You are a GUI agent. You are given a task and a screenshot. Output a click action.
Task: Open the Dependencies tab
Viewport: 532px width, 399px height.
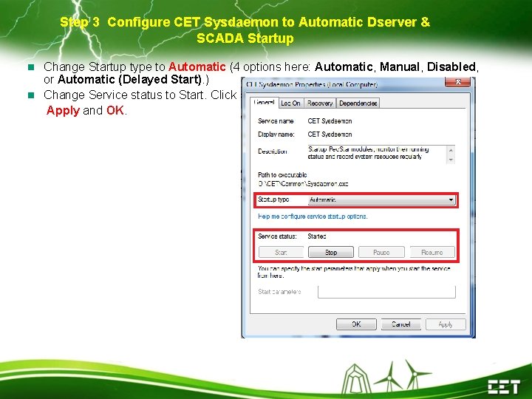pyautogui.click(x=358, y=103)
